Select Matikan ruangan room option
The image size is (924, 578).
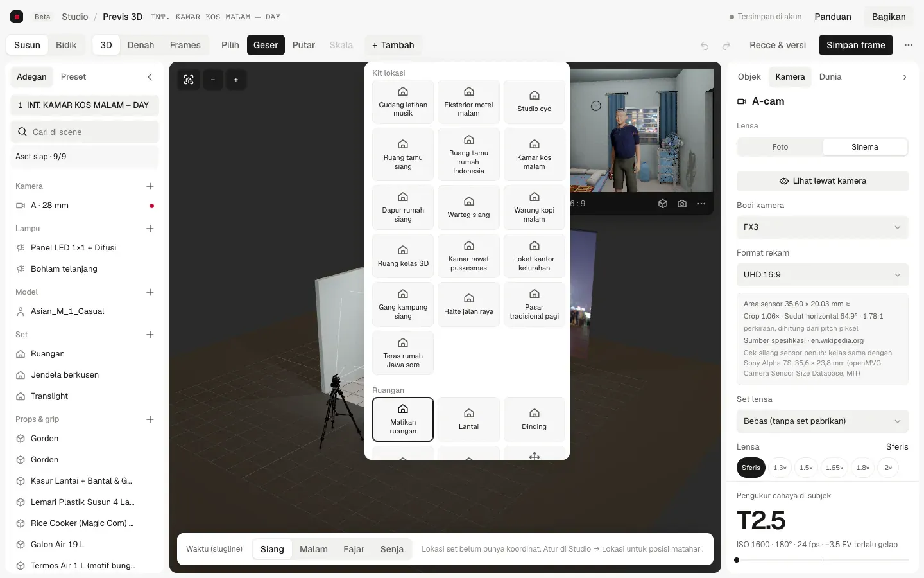[x=403, y=419]
